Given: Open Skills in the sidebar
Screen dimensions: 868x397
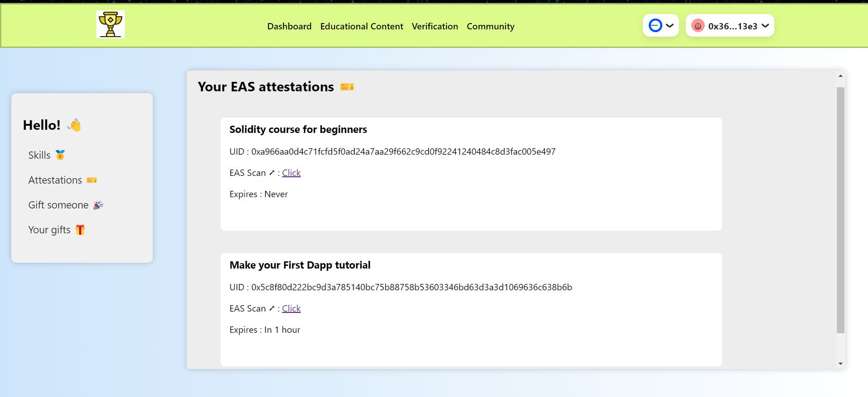Looking at the screenshot, I should (39, 155).
